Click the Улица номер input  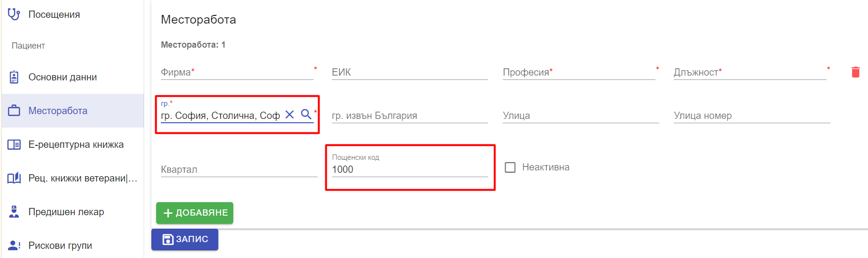coord(752,116)
